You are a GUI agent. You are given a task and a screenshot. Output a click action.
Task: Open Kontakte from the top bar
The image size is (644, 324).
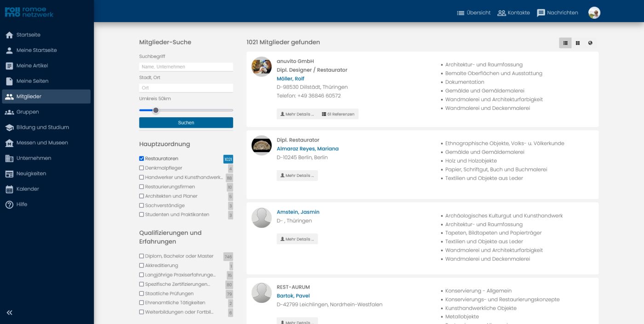[x=513, y=13]
